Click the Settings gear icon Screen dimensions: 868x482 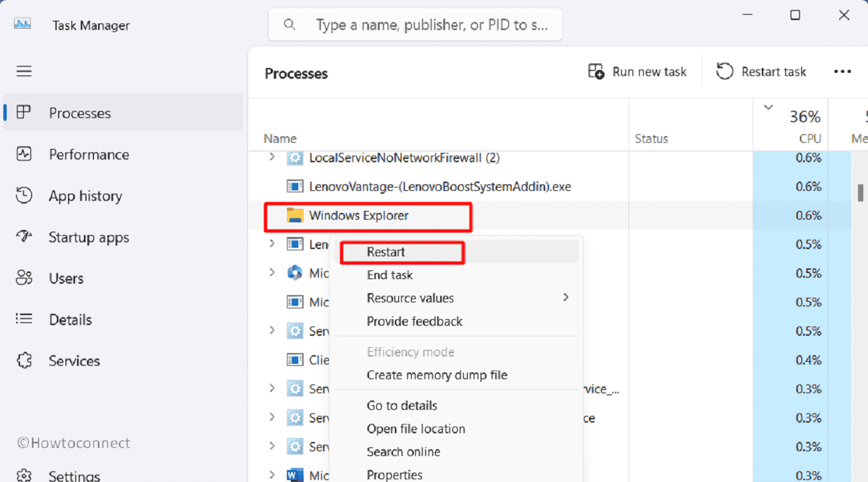tap(24, 475)
